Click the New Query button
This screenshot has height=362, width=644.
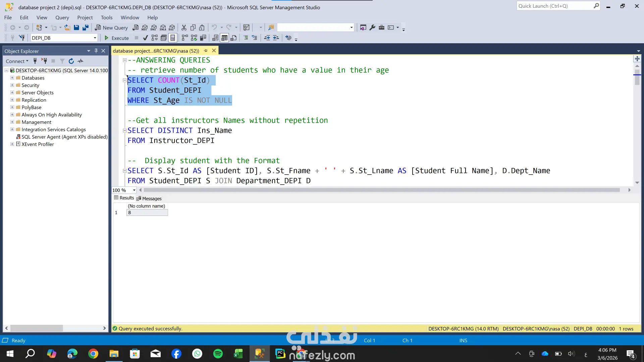(x=111, y=27)
